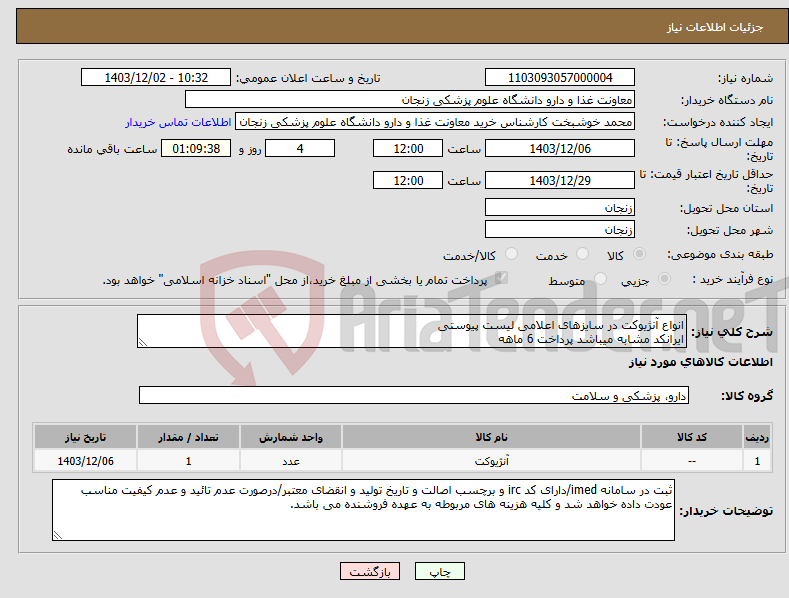Click the ساعت باقی مانده label
The width and height of the screenshot is (789, 598).
(x=112, y=149)
